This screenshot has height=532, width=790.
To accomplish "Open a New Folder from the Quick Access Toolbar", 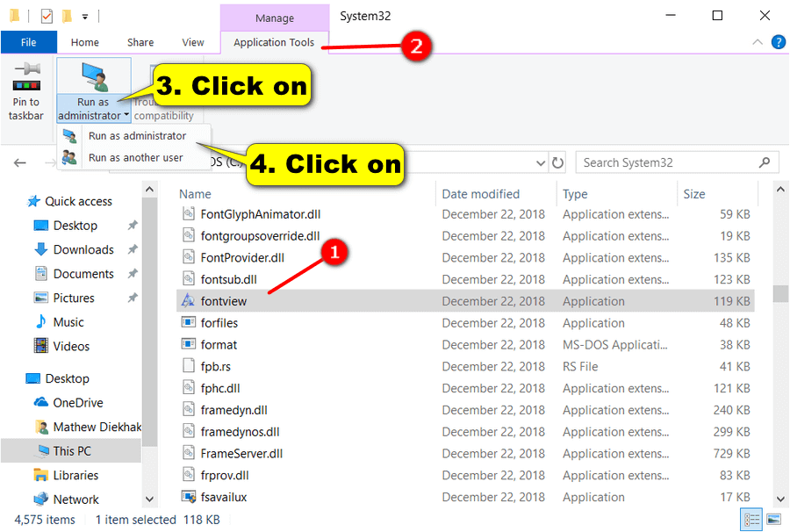I will tap(66, 16).
